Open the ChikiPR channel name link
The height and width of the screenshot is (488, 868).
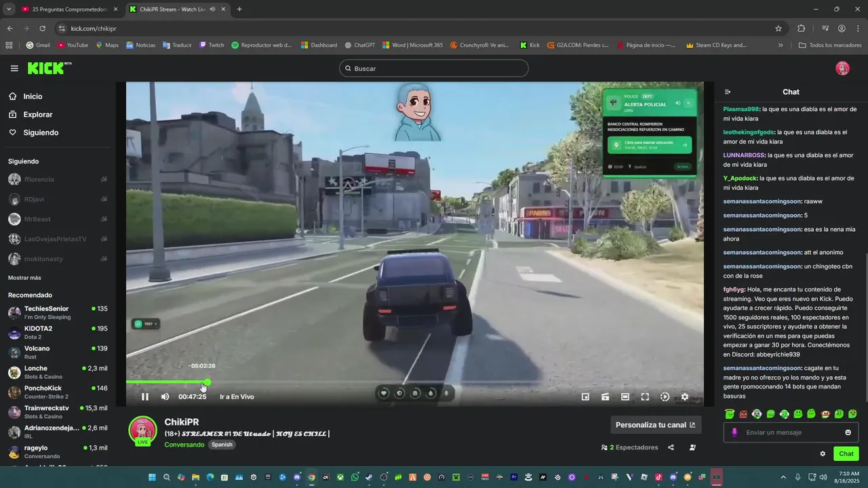click(182, 422)
